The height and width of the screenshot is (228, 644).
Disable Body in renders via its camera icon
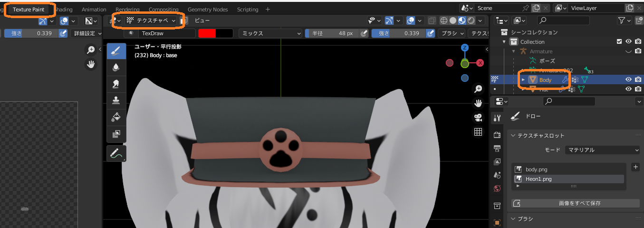point(638,79)
